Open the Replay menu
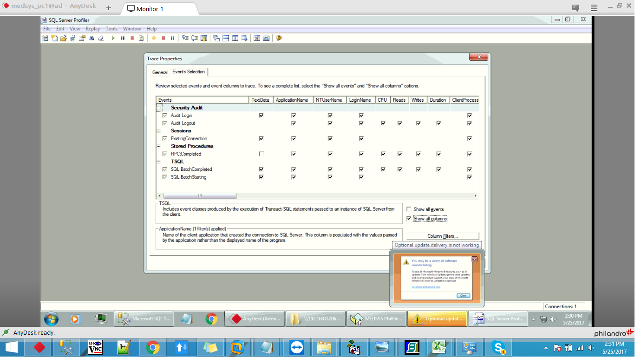 point(92,29)
